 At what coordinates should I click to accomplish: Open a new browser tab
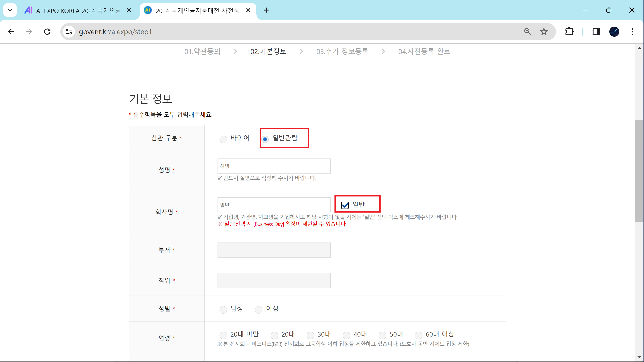coord(266,10)
